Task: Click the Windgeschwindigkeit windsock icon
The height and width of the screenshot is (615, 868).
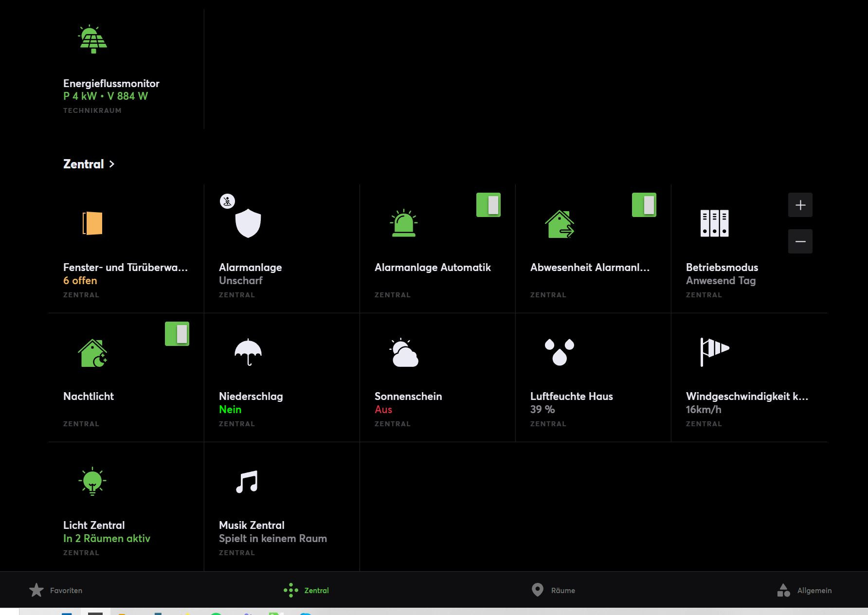Action: (x=714, y=351)
